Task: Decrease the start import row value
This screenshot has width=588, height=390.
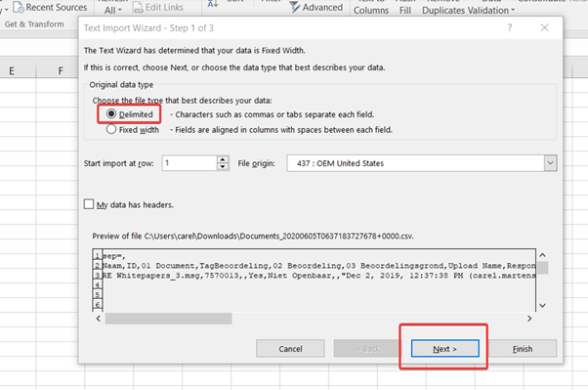Action: 223,167
